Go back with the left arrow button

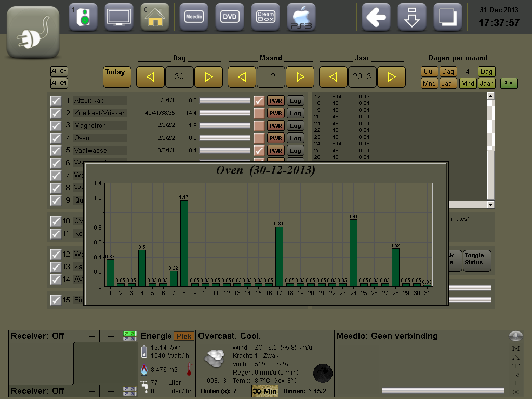pos(376,17)
